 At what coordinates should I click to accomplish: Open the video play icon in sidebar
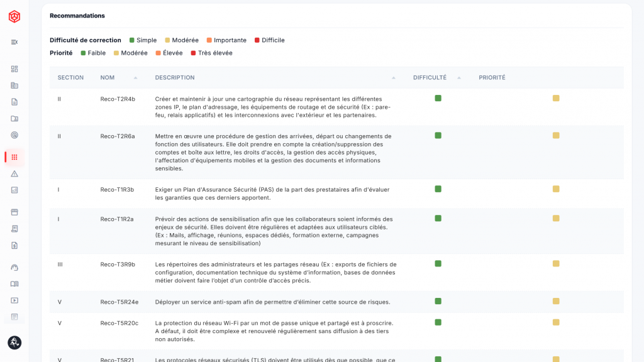14,300
